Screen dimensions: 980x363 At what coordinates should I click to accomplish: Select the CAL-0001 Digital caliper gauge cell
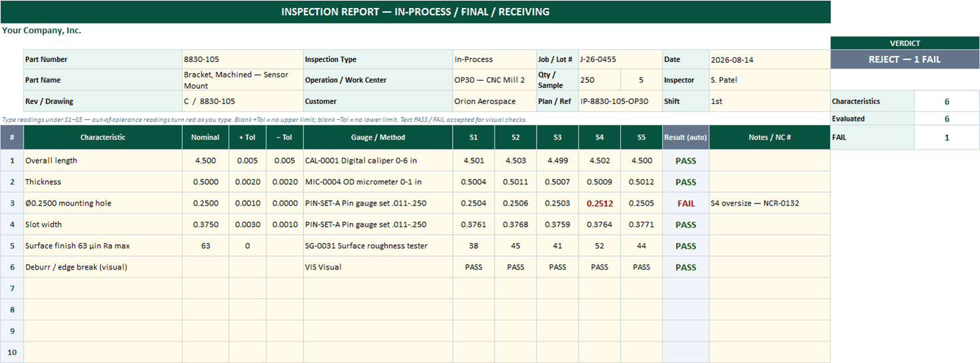click(x=378, y=161)
